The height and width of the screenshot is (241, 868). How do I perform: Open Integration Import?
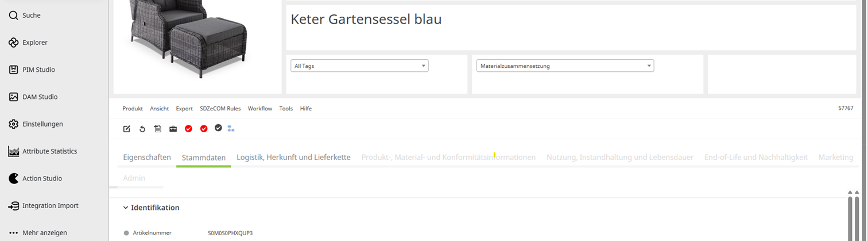click(x=43, y=205)
